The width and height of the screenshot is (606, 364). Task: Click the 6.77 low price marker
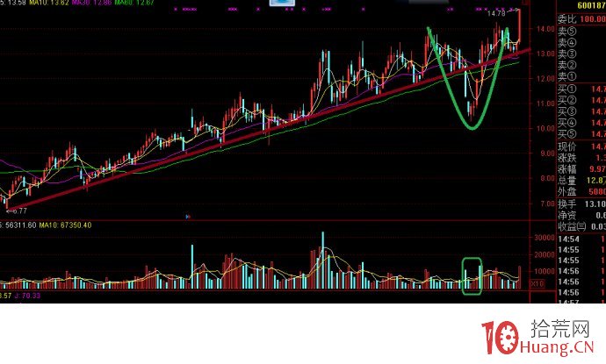(x=18, y=211)
